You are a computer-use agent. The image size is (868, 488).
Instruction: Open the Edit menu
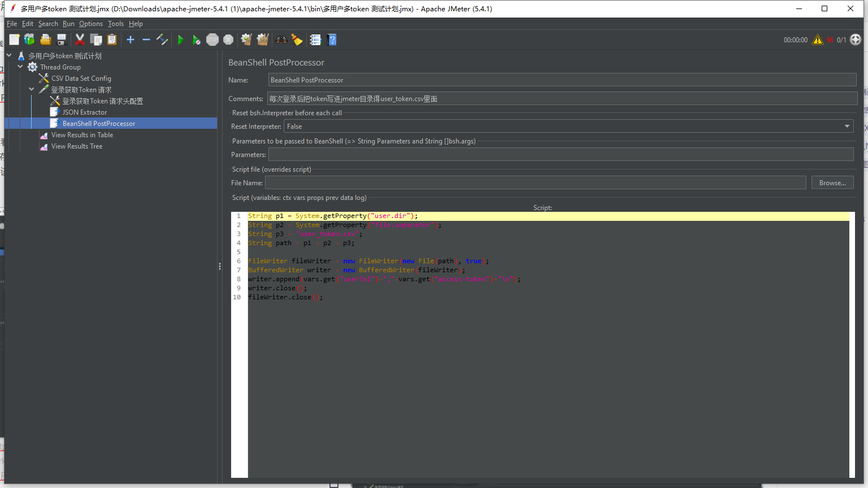(28, 24)
